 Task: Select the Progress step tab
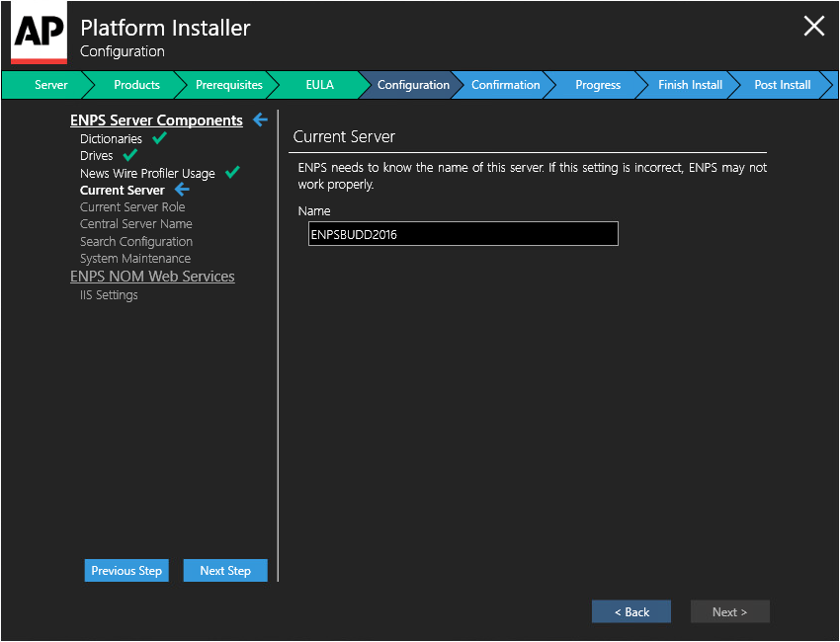pos(598,85)
